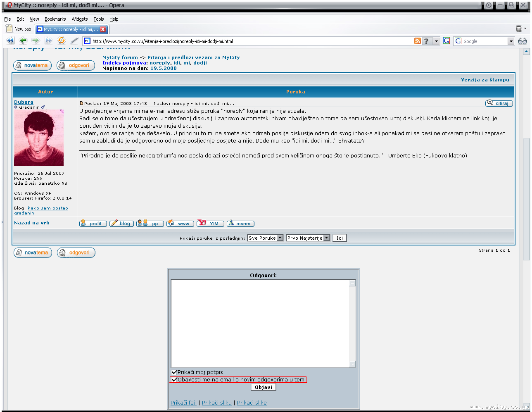Open the author's blog button

[121, 224]
